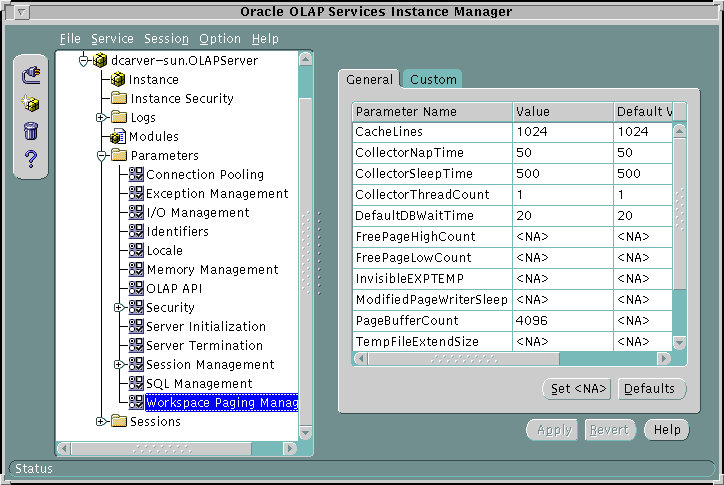
Task: Click the I/O Management parameter icon
Action: (136, 212)
